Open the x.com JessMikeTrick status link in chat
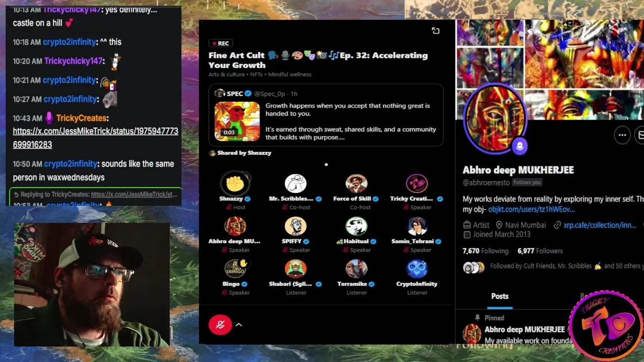The height and width of the screenshot is (362, 644). [x=96, y=138]
